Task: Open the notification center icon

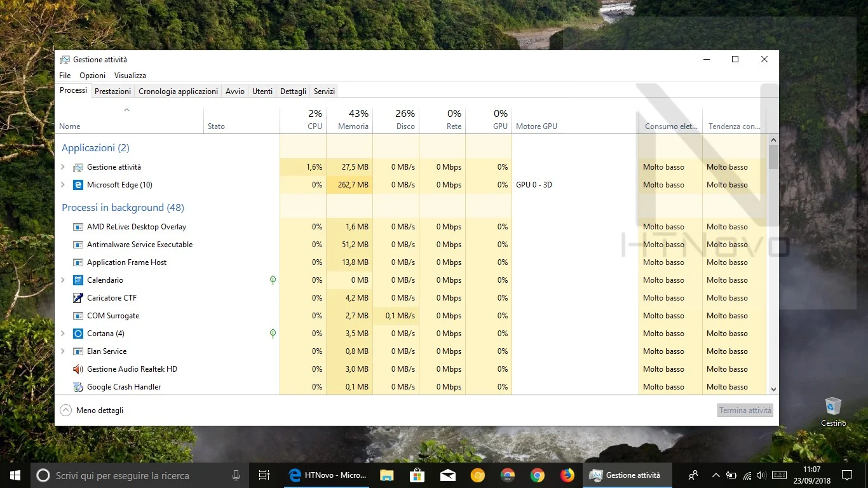Action: [846, 475]
